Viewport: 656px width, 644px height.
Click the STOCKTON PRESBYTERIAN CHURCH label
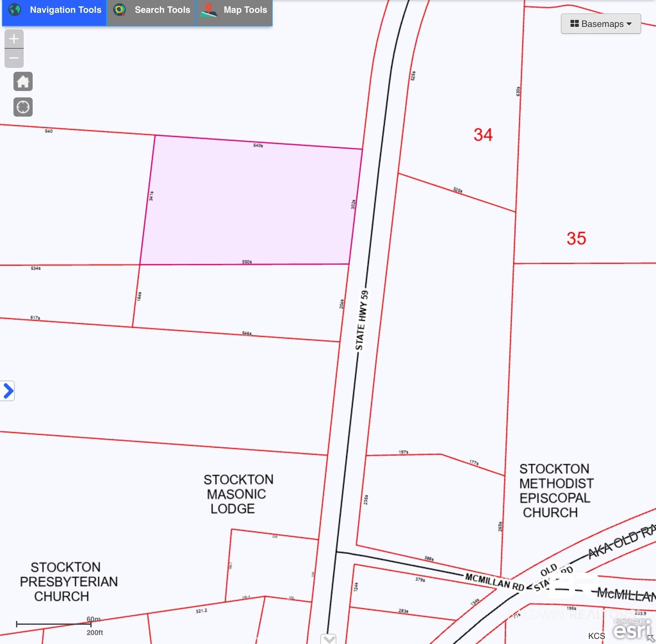pyautogui.click(x=69, y=582)
